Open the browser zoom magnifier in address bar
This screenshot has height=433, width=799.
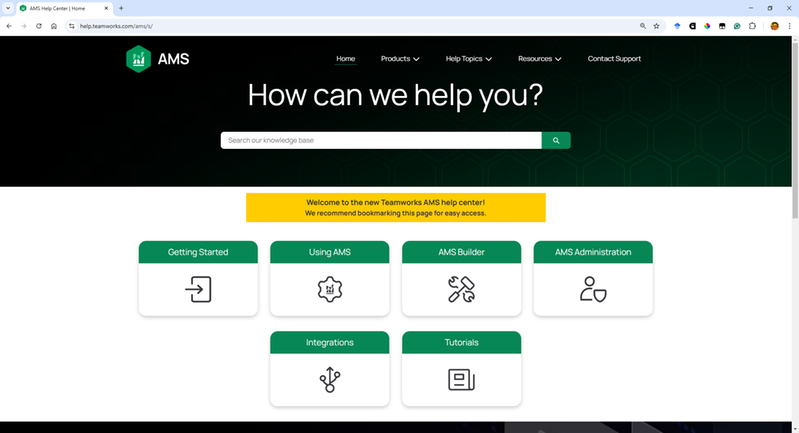pos(643,26)
